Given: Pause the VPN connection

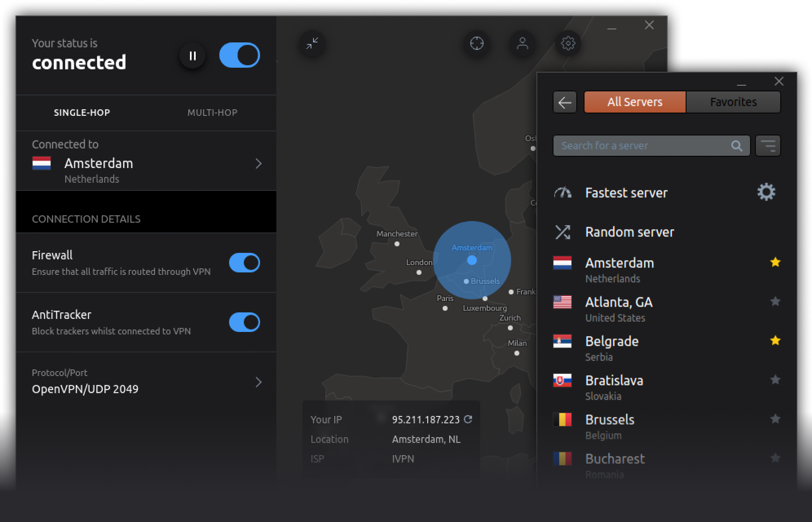Looking at the screenshot, I should coord(192,55).
